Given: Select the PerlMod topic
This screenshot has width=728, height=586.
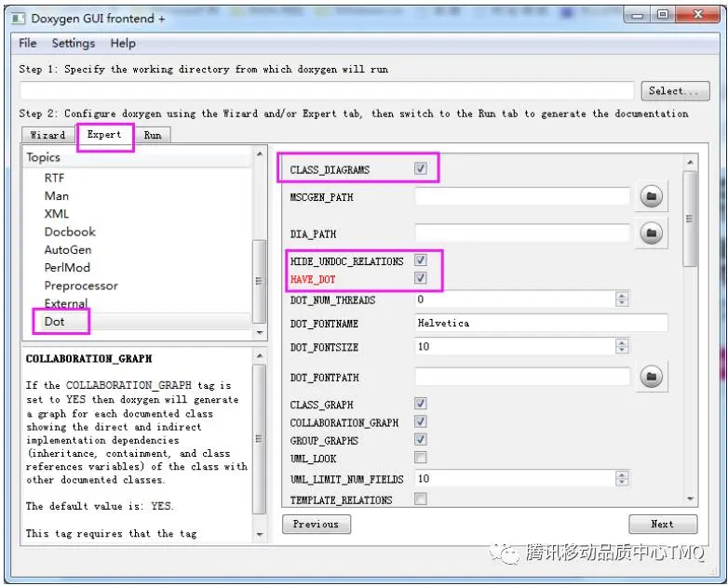Looking at the screenshot, I should pos(67,268).
